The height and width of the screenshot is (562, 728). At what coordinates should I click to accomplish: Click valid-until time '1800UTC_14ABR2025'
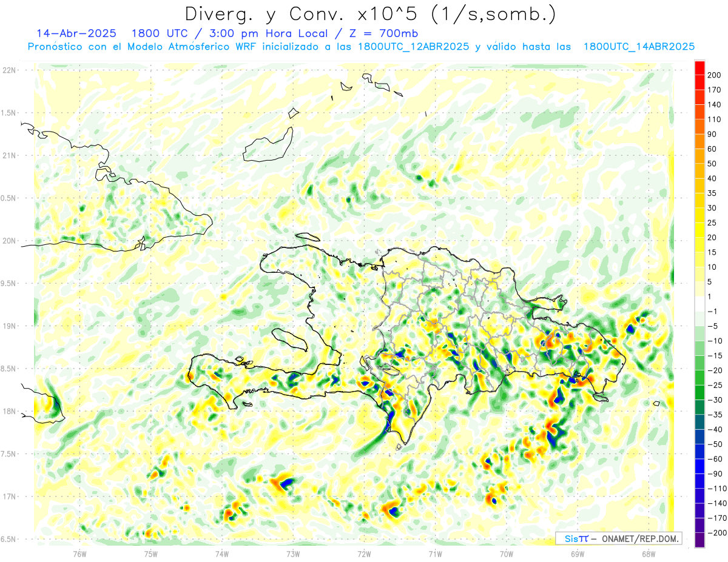(639, 47)
